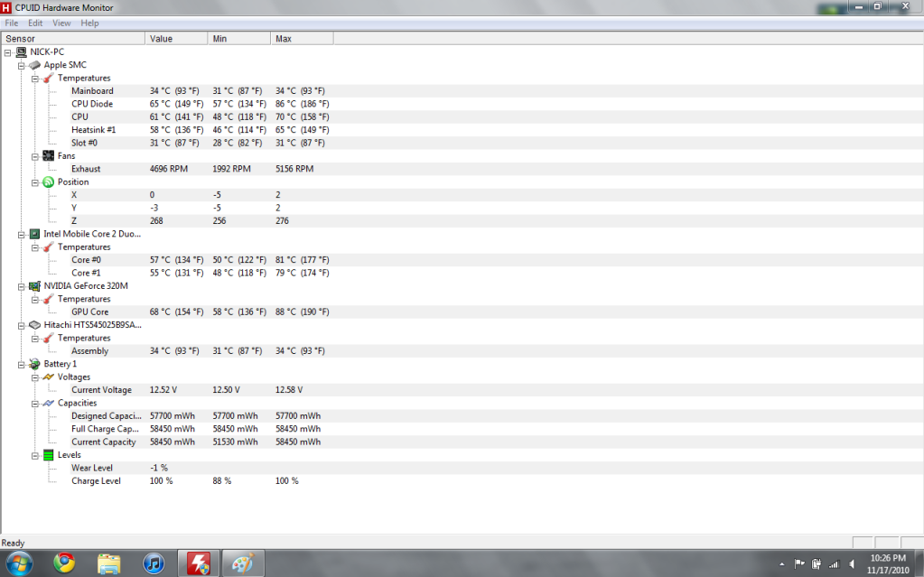
Task: Collapse the Levels branch
Action: click(x=34, y=456)
